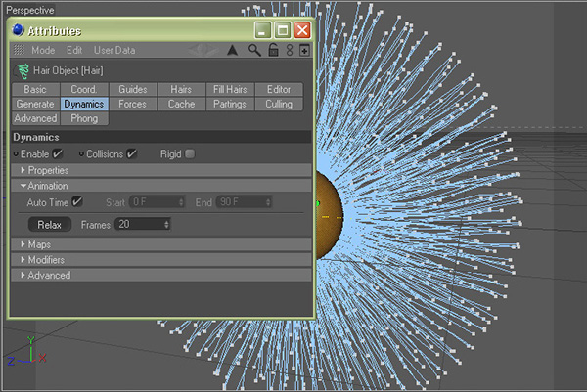Switch to the Basic tab
This screenshot has height=392, width=587.
pyautogui.click(x=35, y=89)
